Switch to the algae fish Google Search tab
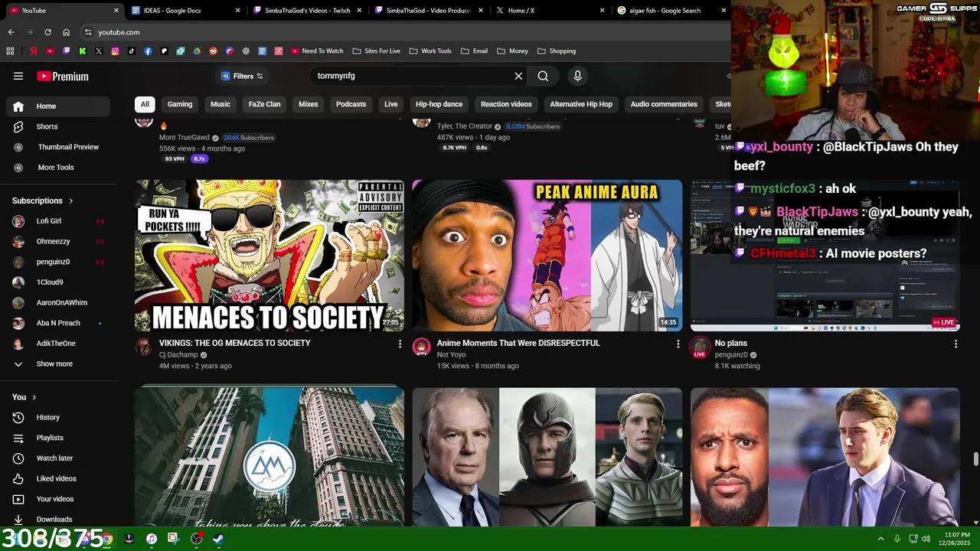The width and height of the screenshot is (980, 551). [x=670, y=11]
